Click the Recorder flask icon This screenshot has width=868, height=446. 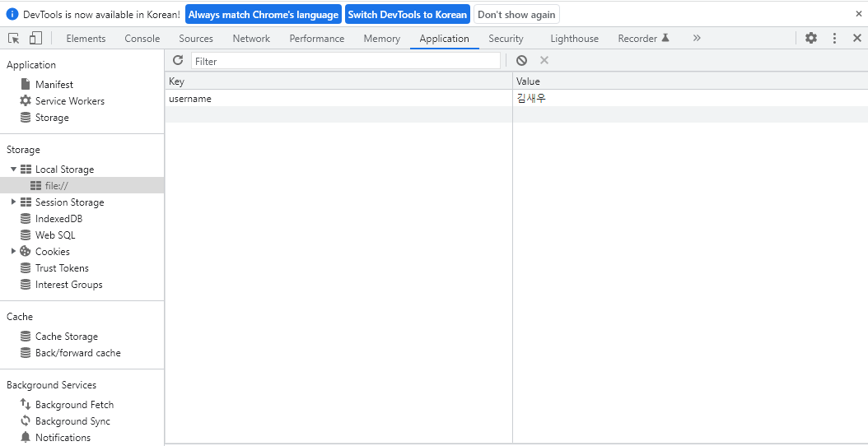pyautogui.click(x=665, y=38)
